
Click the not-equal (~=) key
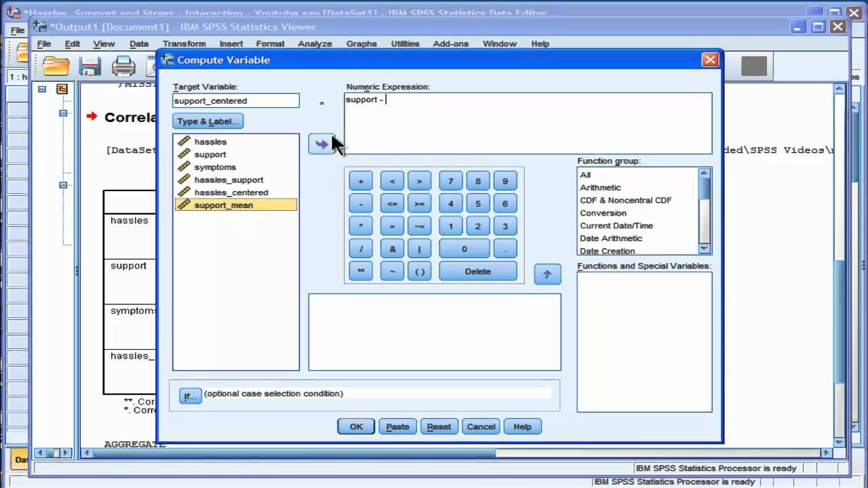tap(420, 226)
